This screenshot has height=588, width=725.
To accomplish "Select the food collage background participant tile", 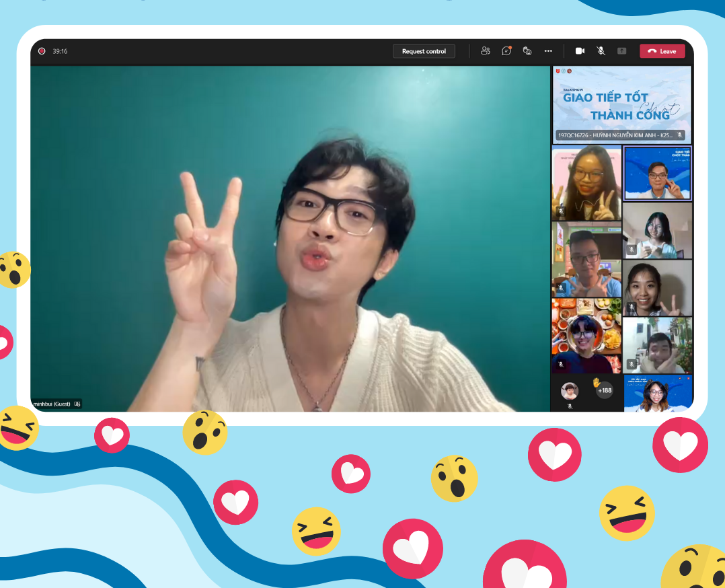I will point(586,336).
